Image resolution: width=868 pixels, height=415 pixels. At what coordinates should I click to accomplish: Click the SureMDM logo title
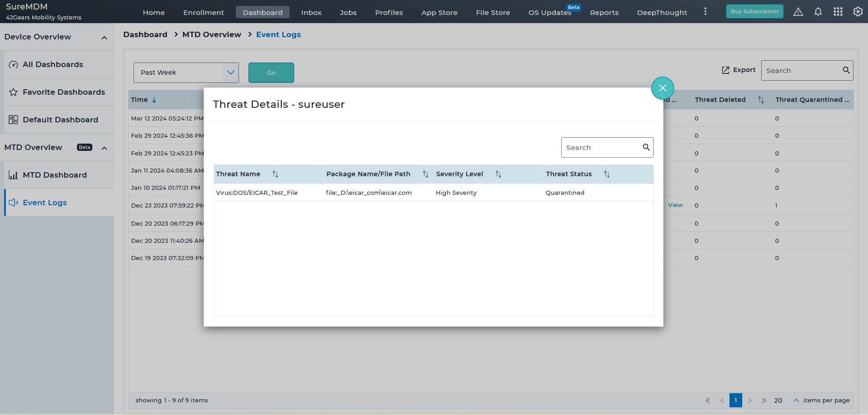pyautogui.click(x=27, y=7)
